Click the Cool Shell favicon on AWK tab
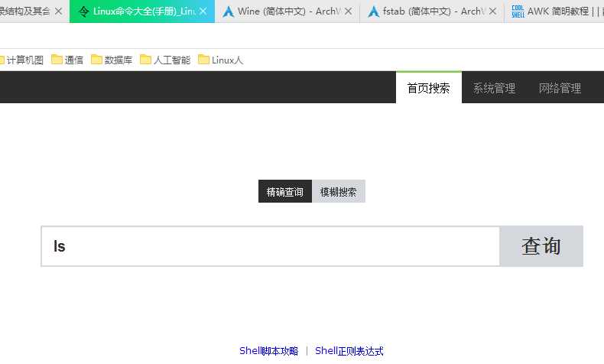The width and height of the screenshot is (604, 364). (x=518, y=11)
